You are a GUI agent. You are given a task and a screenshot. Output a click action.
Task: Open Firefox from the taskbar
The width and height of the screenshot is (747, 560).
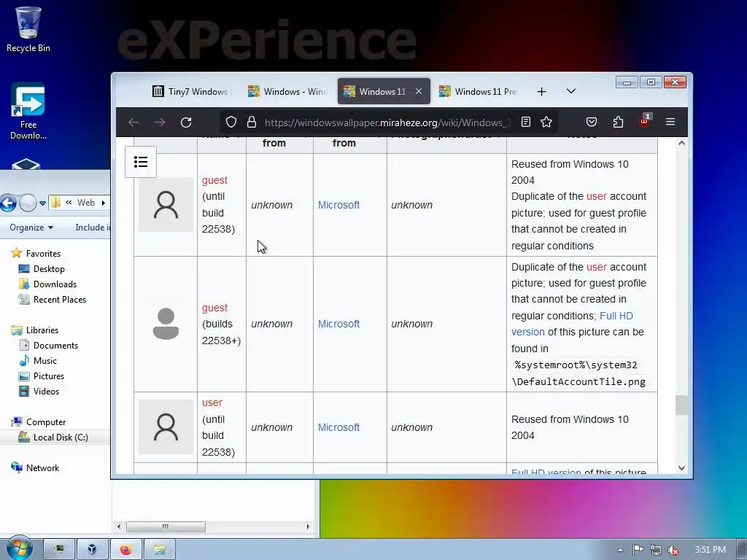[125, 550]
